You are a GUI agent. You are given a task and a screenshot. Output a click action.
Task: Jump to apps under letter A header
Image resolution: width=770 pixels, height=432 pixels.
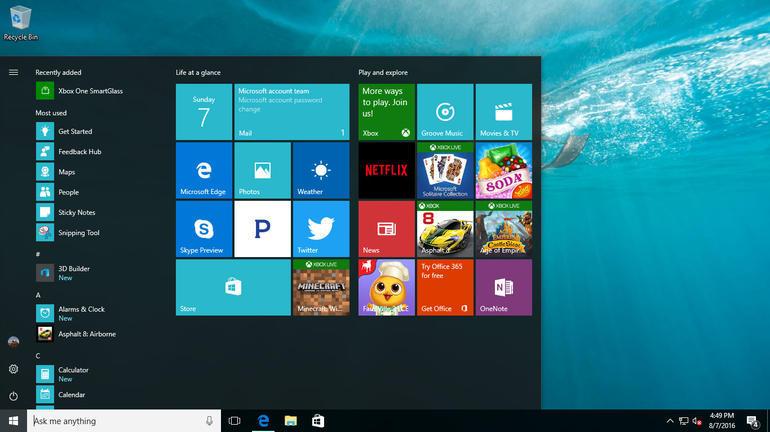click(x=38, y=295)
